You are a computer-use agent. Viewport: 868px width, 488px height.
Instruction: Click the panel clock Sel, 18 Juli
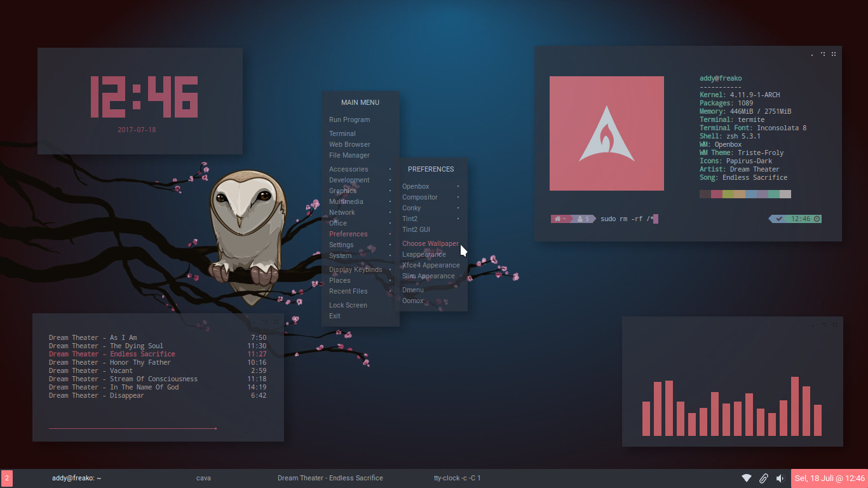pos(829,478)
